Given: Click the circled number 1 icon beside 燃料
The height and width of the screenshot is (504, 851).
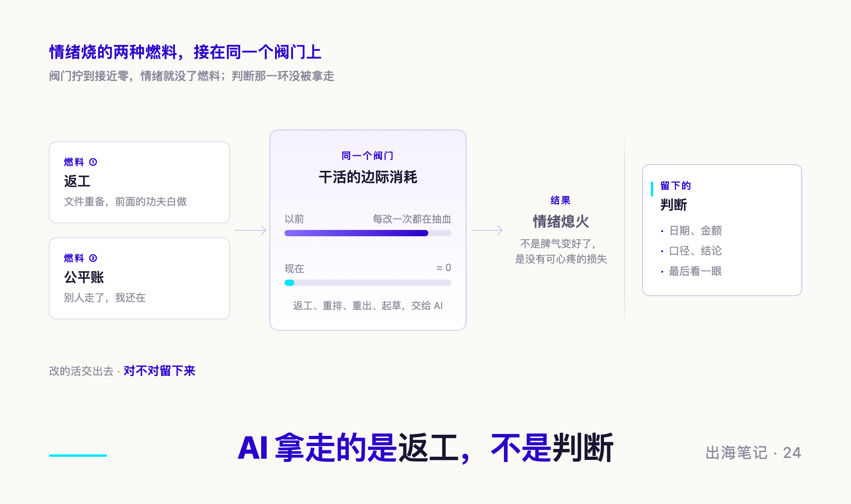Looking at the screenshot, I should [x=93, y=162].
